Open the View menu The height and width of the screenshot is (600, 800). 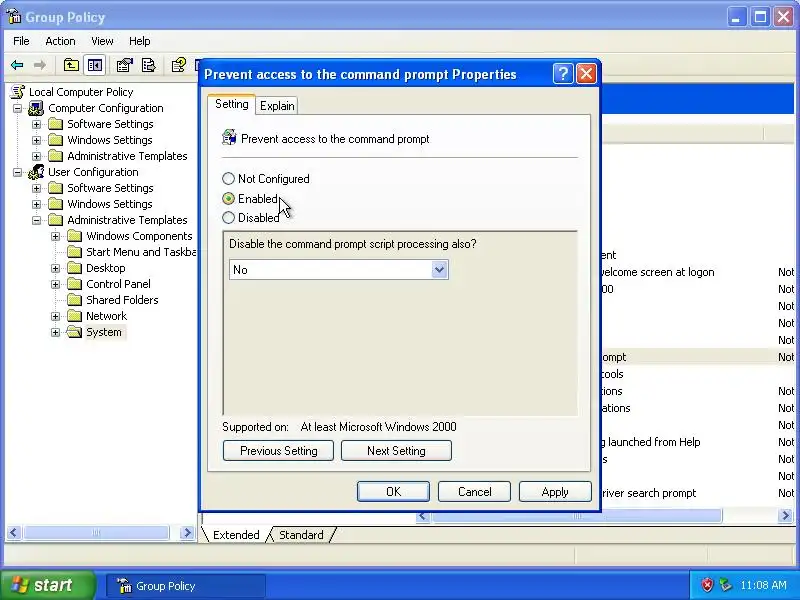[102, 41]
